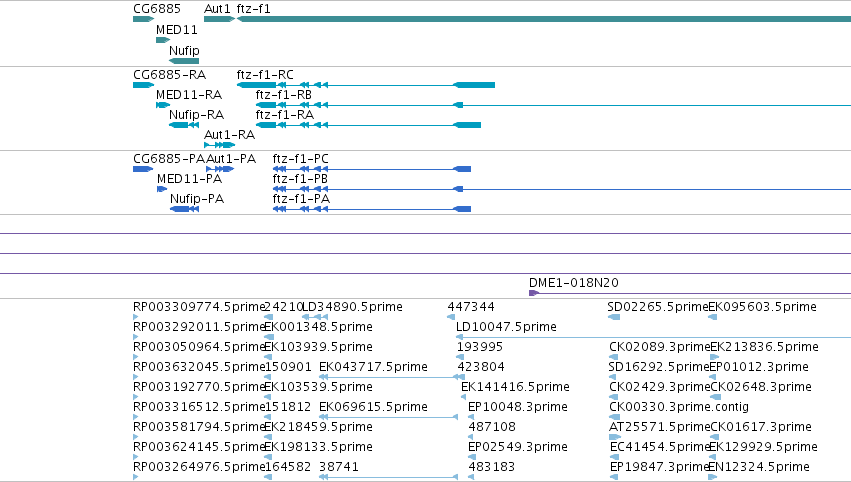
Task: Click the RP003632045.5prime EST label
Action: [x=199, y=367]
